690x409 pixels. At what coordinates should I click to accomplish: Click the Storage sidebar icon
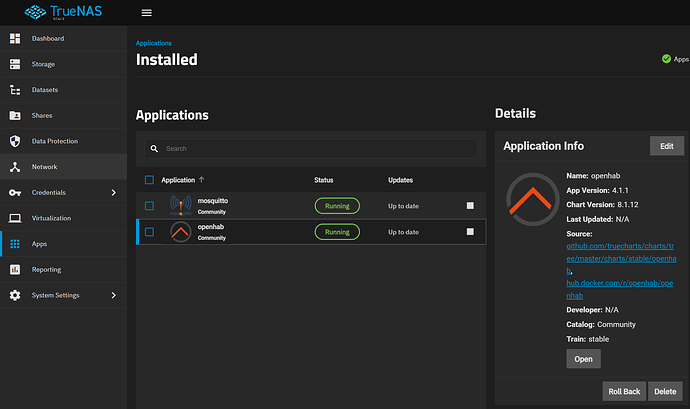point(15,64)
